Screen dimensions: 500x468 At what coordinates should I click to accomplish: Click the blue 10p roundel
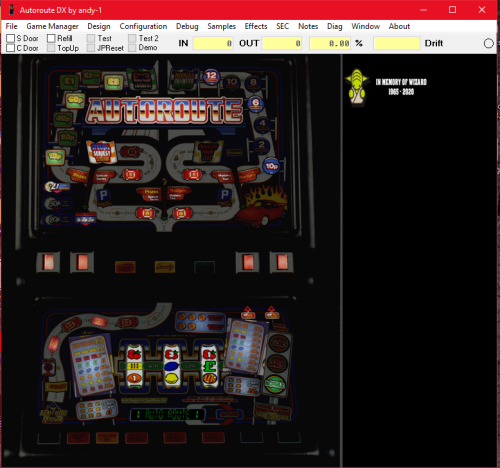[271, 166]
